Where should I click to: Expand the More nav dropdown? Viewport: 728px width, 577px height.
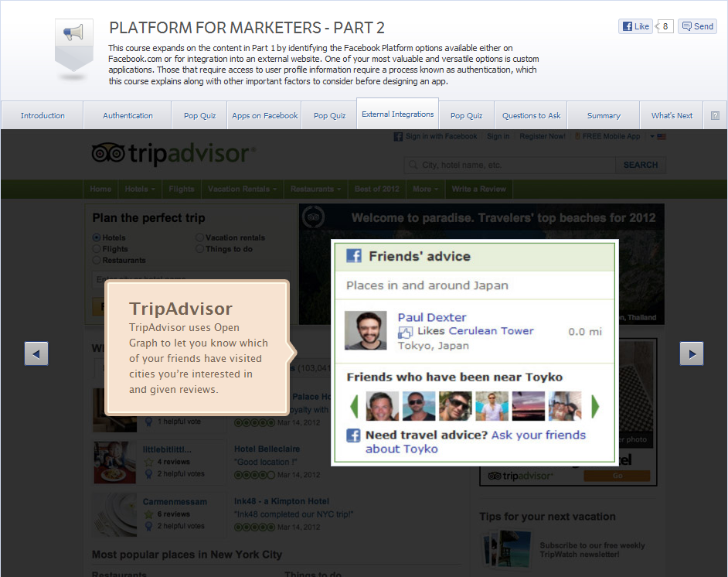click(x=425, y=189)
